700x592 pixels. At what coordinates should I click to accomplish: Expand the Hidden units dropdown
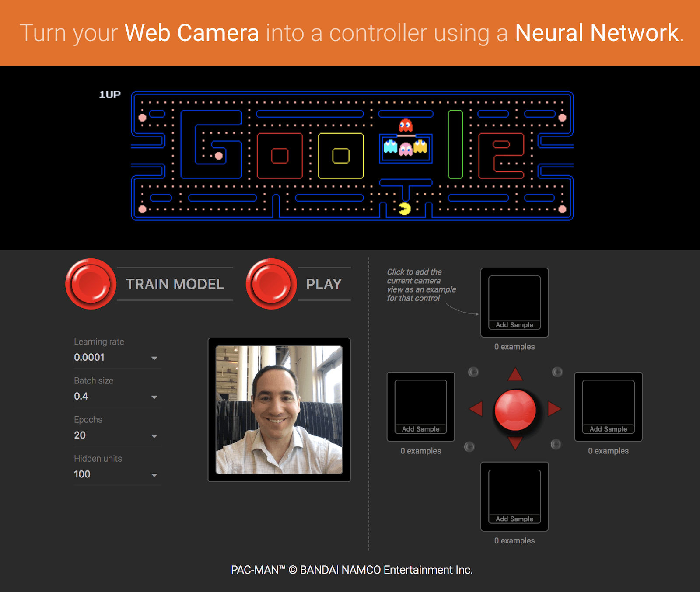point(117,474)
